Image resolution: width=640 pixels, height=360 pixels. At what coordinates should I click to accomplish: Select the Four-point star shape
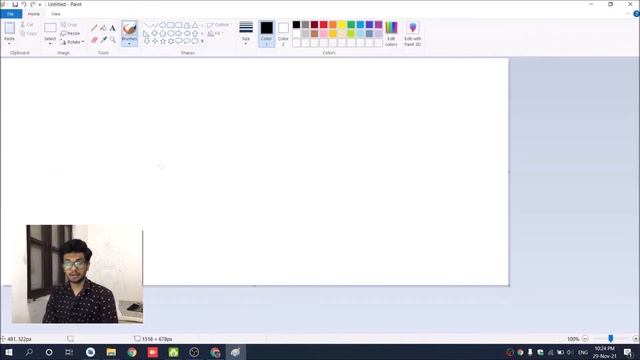tap(154, 41)
